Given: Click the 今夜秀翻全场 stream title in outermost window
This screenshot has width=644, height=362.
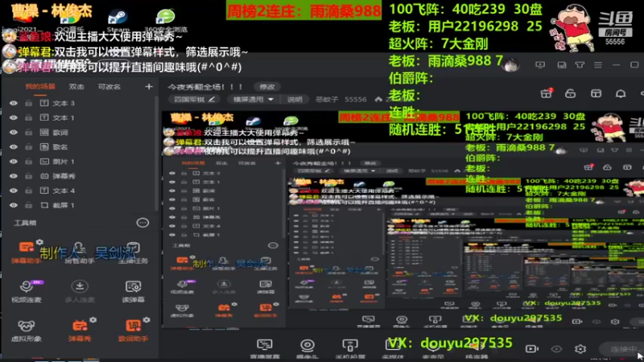Looking at the screenshot, I should (x=205, y=87).
